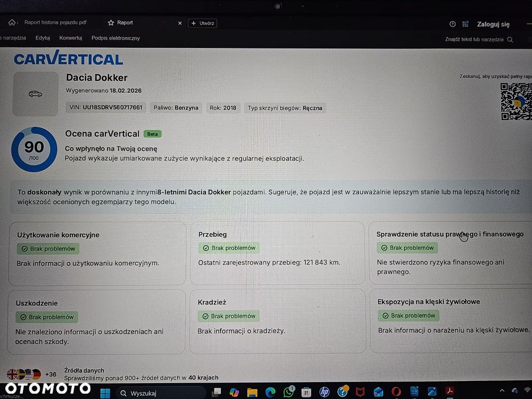Screen dimensions: 532x399
Task: Click the green 'Beta' badge
Action: click(x=152, y=134)
